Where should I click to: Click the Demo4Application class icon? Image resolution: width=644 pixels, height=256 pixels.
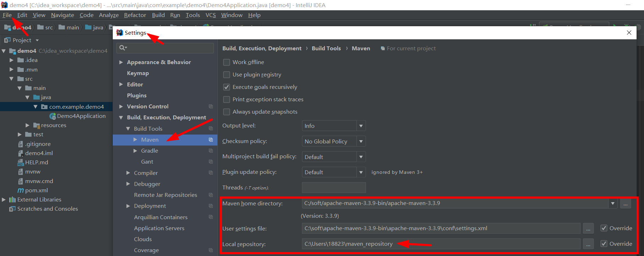click(x=52, y=116)
